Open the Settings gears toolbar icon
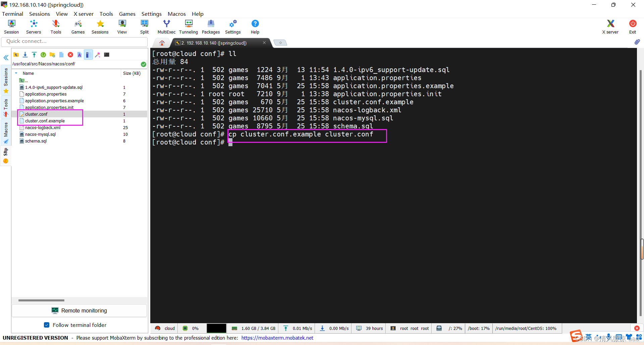This screenshot has width=644, height=345. tap(233, 27)
